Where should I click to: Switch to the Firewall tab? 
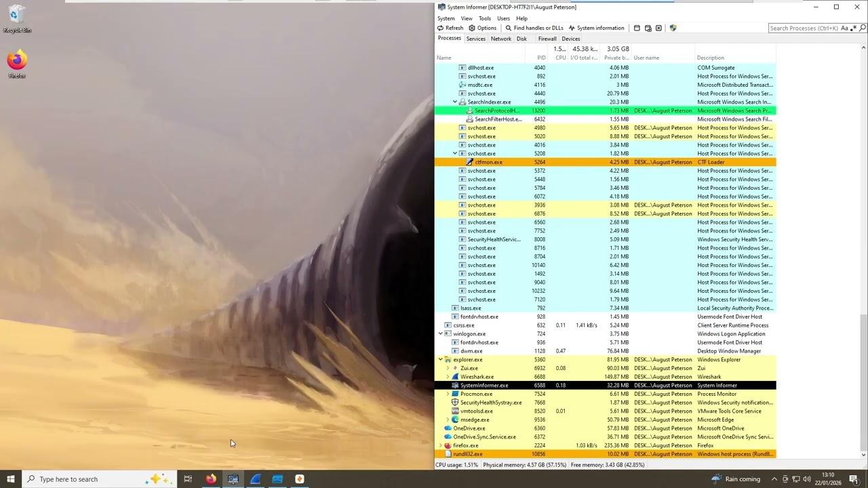[547, 39]
